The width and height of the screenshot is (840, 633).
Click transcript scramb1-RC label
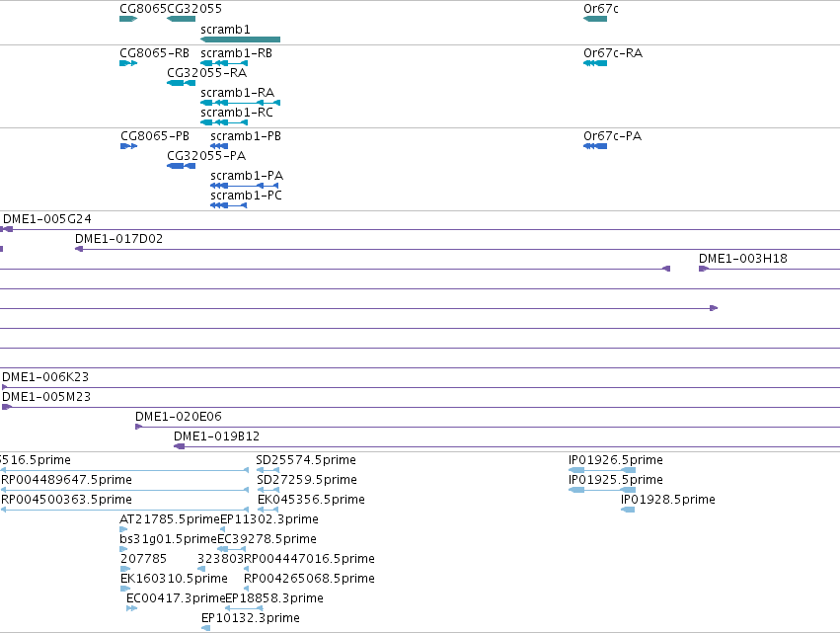pyautogui.click(x=237, y=113)
